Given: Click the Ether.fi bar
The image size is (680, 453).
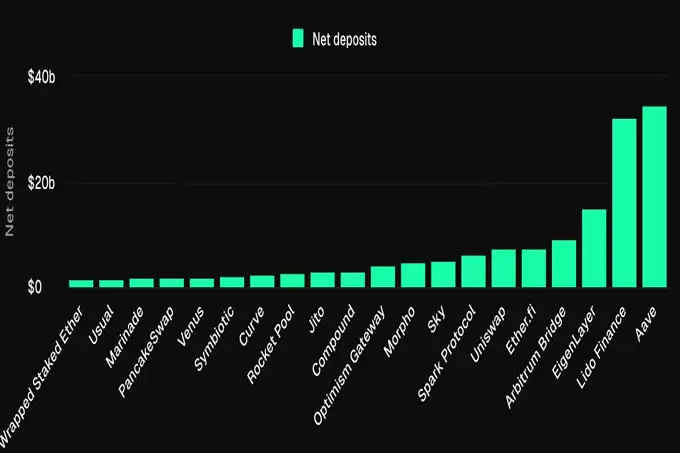Looking at the screenshot, I should [533, 268].
